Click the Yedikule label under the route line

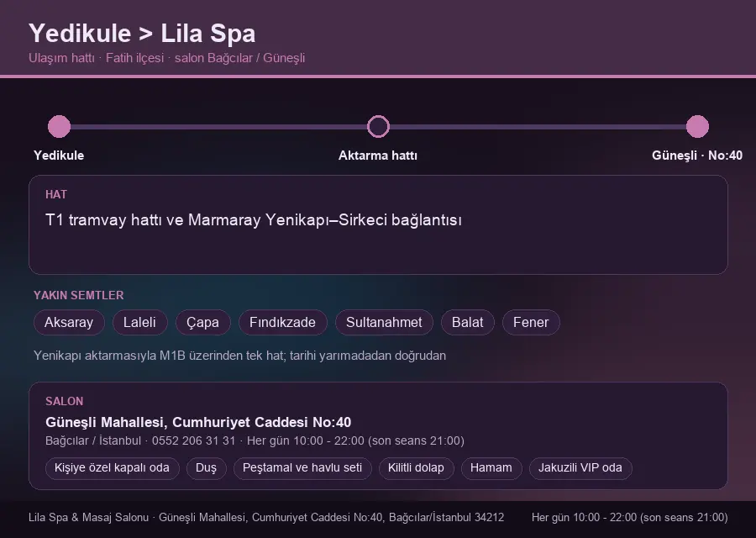pyautogui.click(x=59, y=156)
